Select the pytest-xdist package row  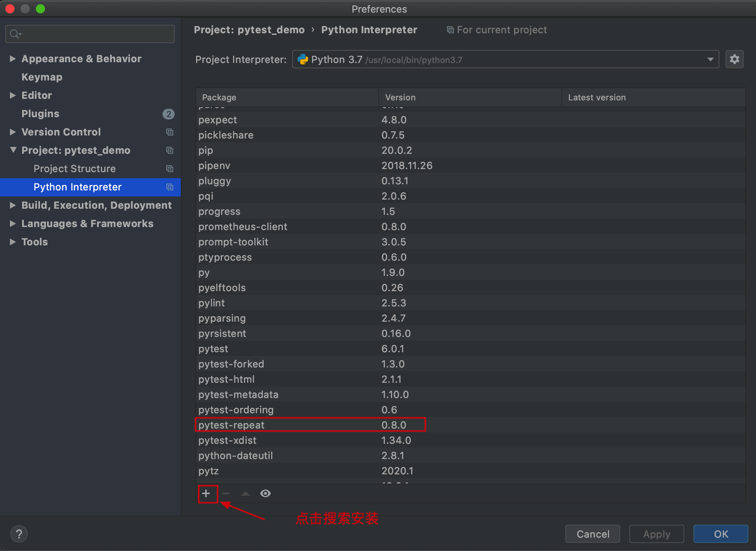point(471,440)
